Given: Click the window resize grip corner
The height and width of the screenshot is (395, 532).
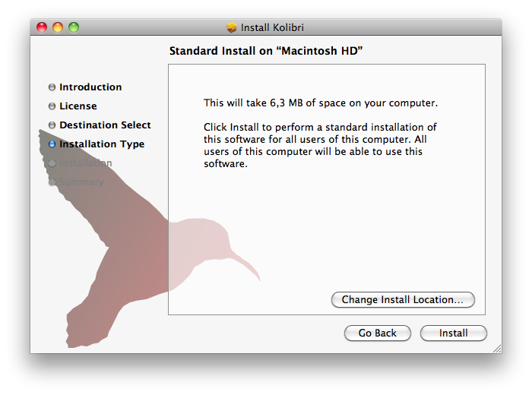Looking at the screenshot, I should point(497,349).
